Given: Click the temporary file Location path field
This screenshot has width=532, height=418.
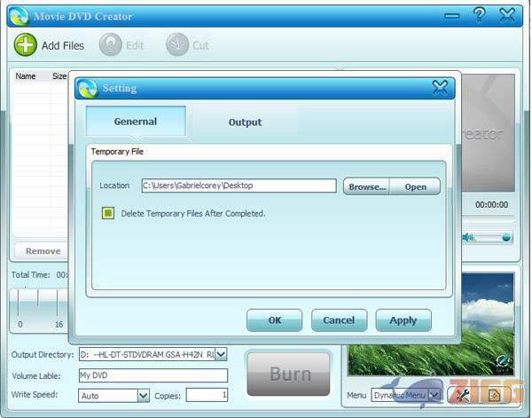Looking at the screenshot, I should 239,185.
